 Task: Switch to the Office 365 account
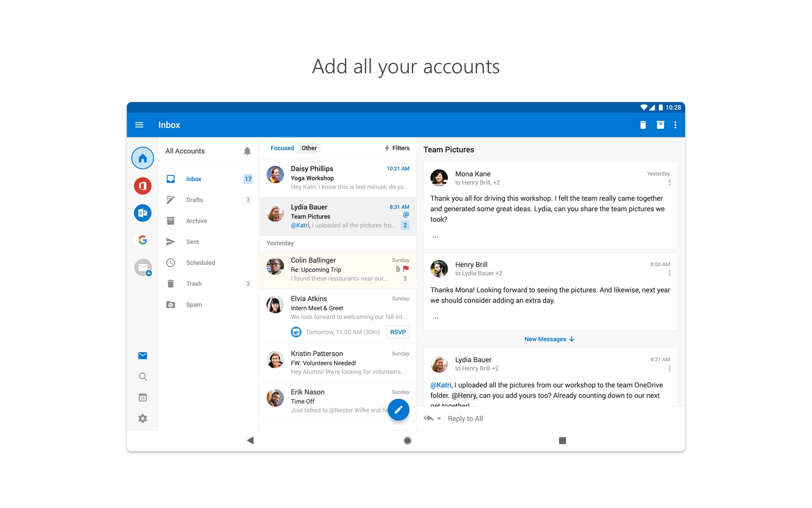(143, 186)
